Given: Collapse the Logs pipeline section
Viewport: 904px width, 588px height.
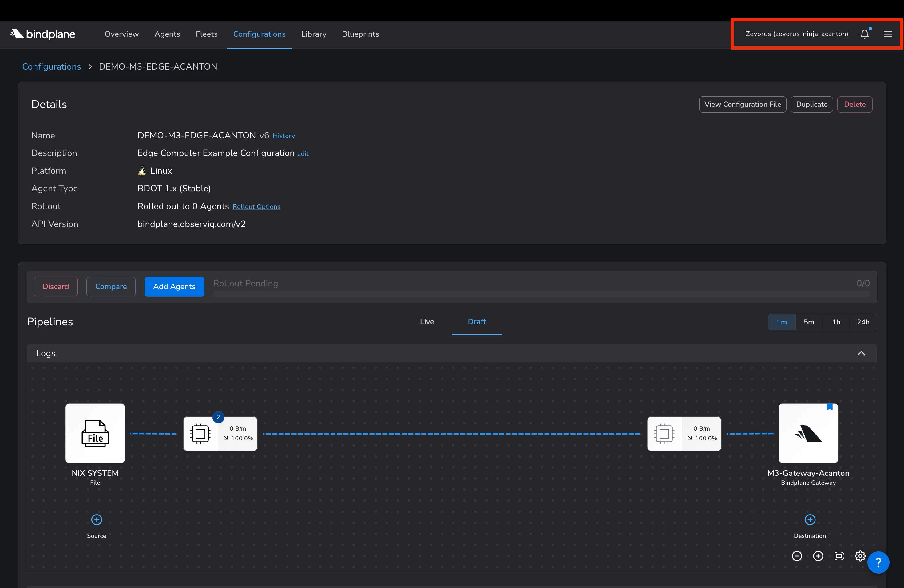Looking at the screenshot, I should pyautogui.click(x=862, y=353).
